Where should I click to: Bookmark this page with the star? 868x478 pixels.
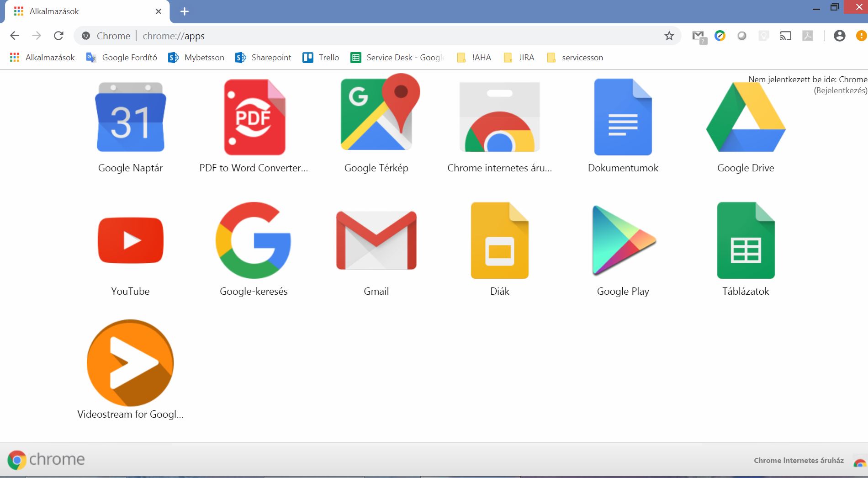(669, 36)
